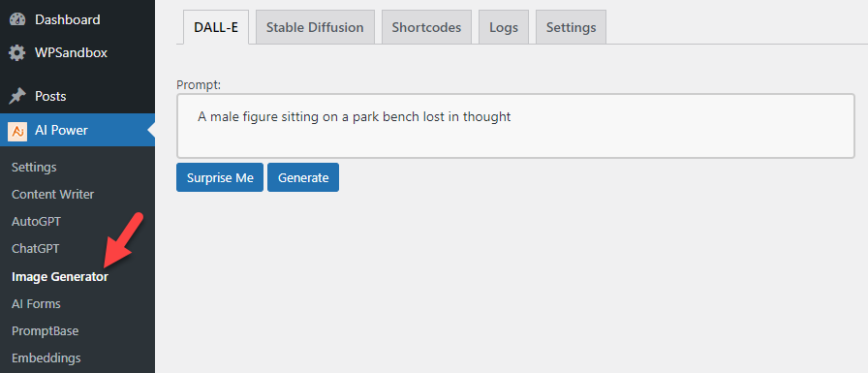This screenshot has height=373, width=868.
Task: Click the Generate button
Action: pos(303,177)
